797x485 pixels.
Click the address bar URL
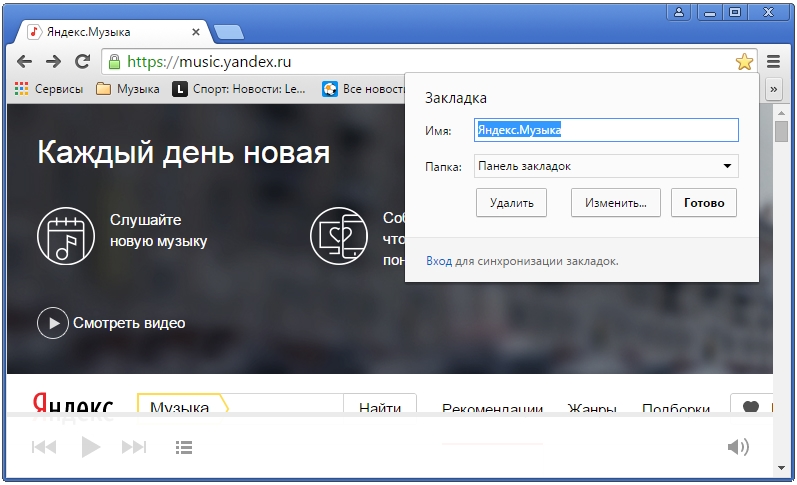click(x=209, y=62)
